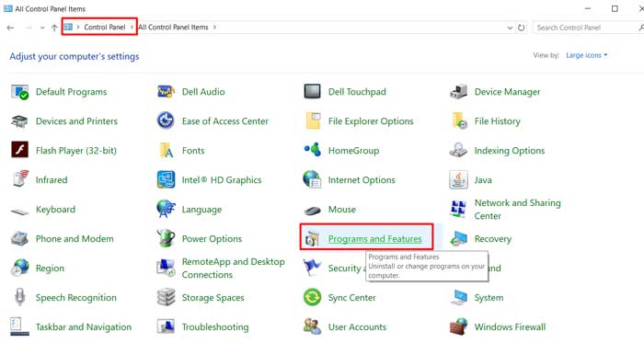Open the Troubleshooting link
The image size is (644, 343).
(215, 327)
